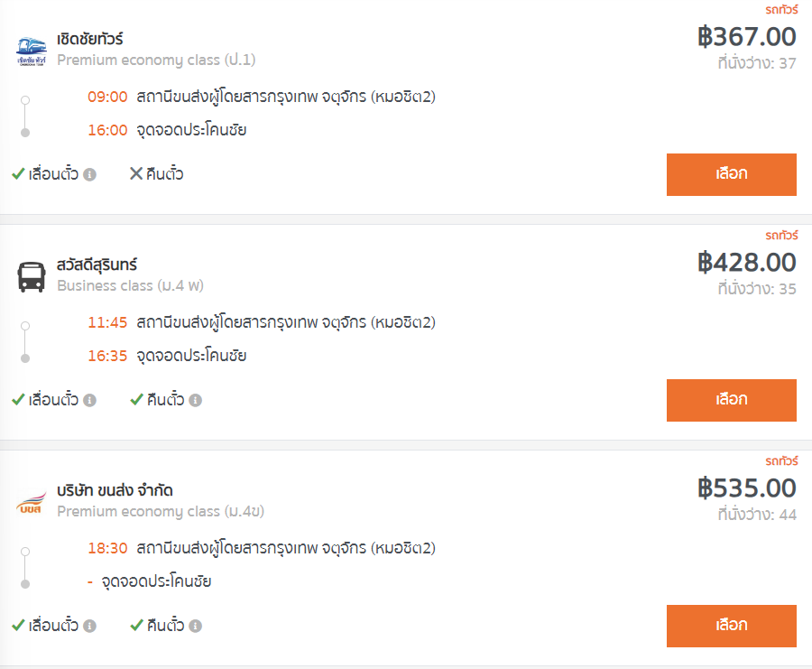Image resolution: width=812 pixels, height=669 pixels.
Task: Click the 16:35 arrival stop จุดจอดประโคนชัย
Action: 191,356
